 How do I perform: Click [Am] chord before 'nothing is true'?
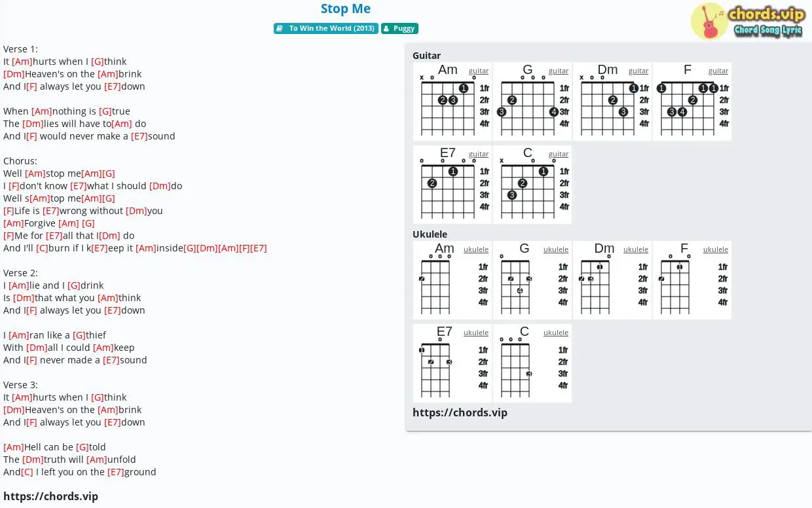42,111
